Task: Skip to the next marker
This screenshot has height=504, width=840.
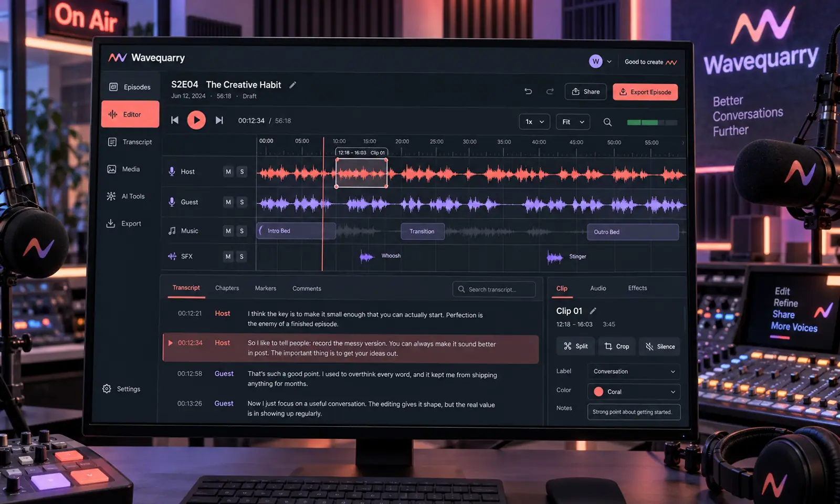Action: [x=219, y=120]
